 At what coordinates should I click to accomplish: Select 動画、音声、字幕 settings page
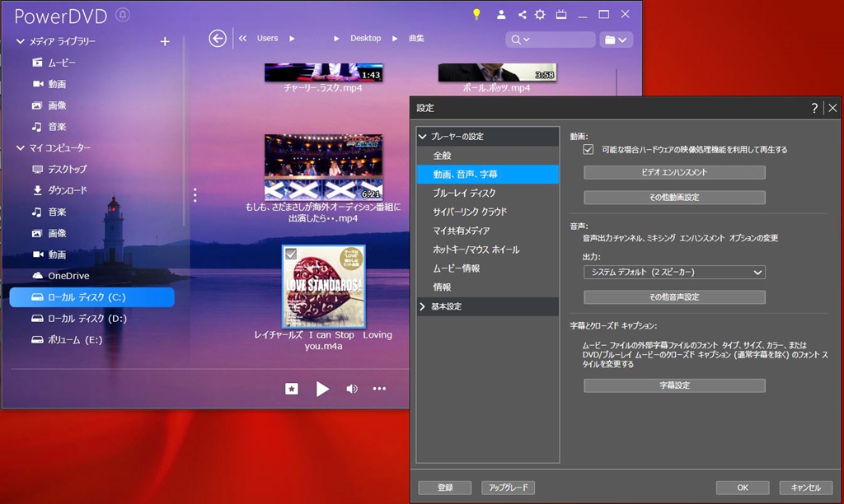point(488,175)
